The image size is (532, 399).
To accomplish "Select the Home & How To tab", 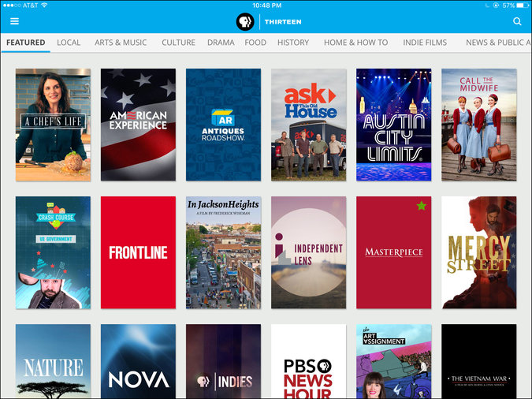I will 355,43.
